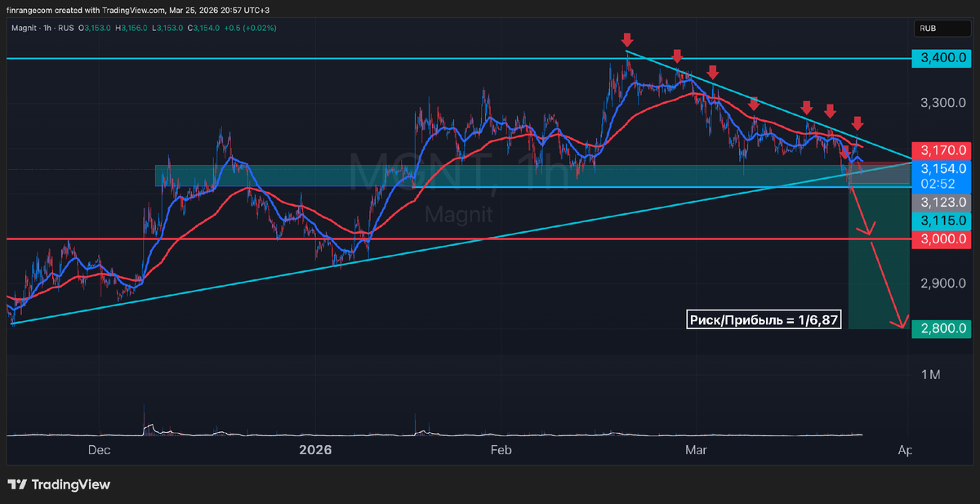Click the low value L3,153.0
980x504 pixels.
point(167,28)
